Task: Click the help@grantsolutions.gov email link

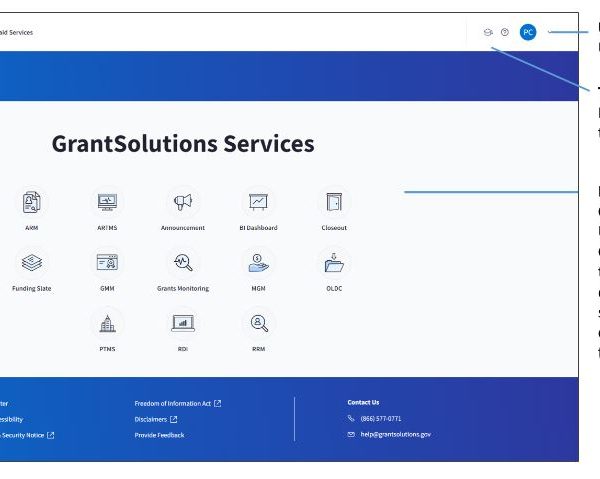Action: [x=395, y=435]
